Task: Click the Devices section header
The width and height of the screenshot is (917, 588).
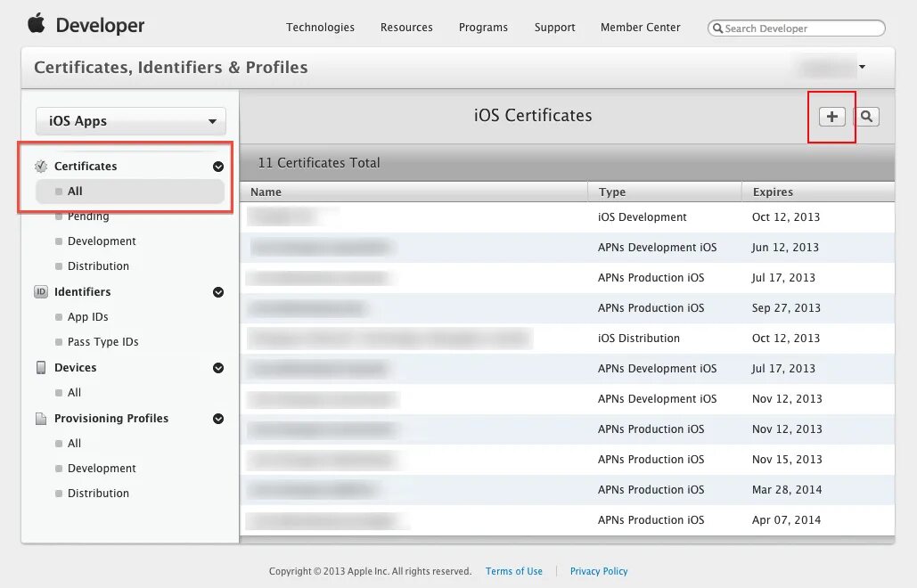Action: pyautogui.click(x=76, y=368)
